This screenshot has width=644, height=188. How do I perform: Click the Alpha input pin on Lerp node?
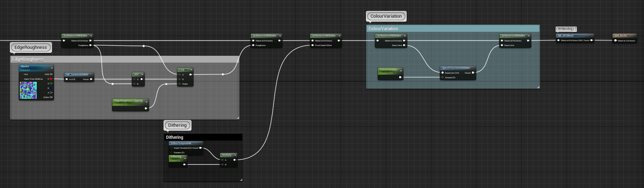tap(180, 84)
